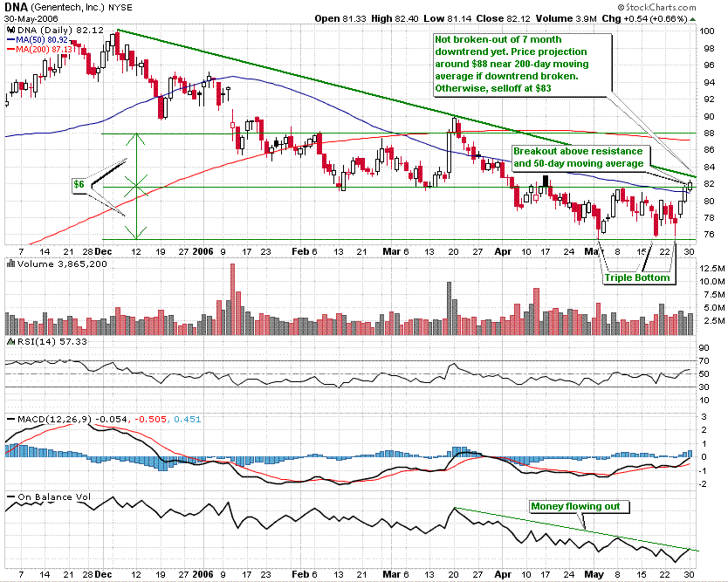
Task: Click the '2006' label under the price chart
Action: [203, 251]
